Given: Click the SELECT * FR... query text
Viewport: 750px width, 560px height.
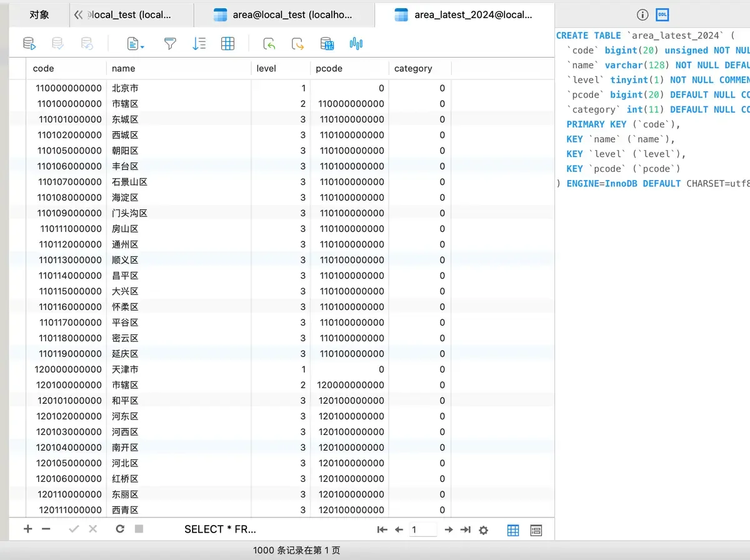Looking at the screenshot, I should click(220, 529).
